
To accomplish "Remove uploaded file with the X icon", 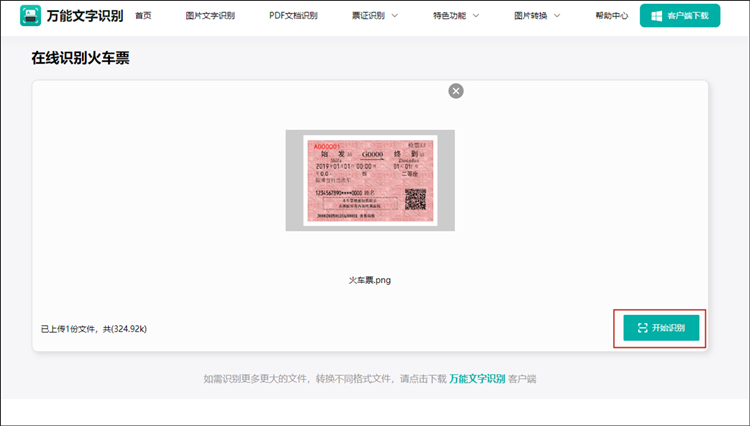I will point(456,91).
